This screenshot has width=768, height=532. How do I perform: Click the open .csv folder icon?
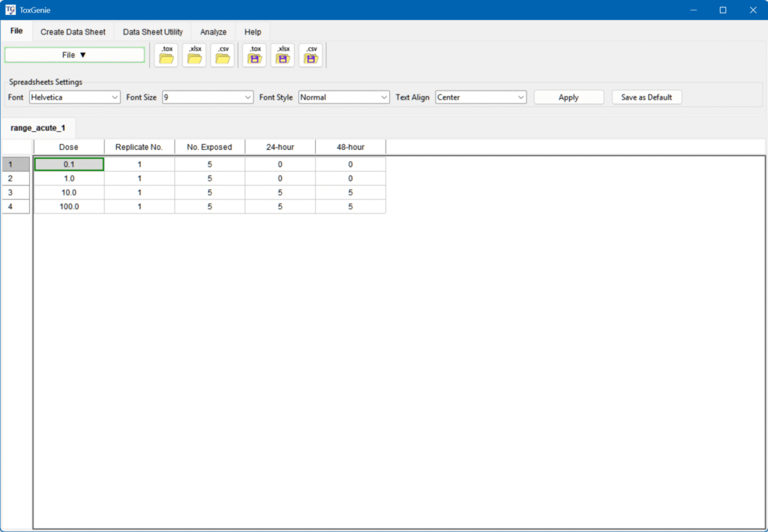pos(223,55)
